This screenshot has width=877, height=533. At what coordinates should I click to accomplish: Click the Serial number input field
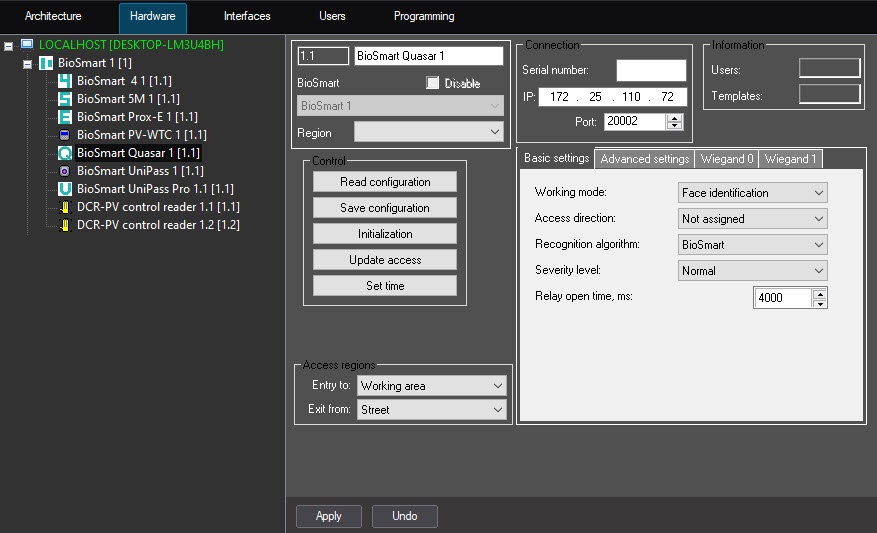coord(651,70)
